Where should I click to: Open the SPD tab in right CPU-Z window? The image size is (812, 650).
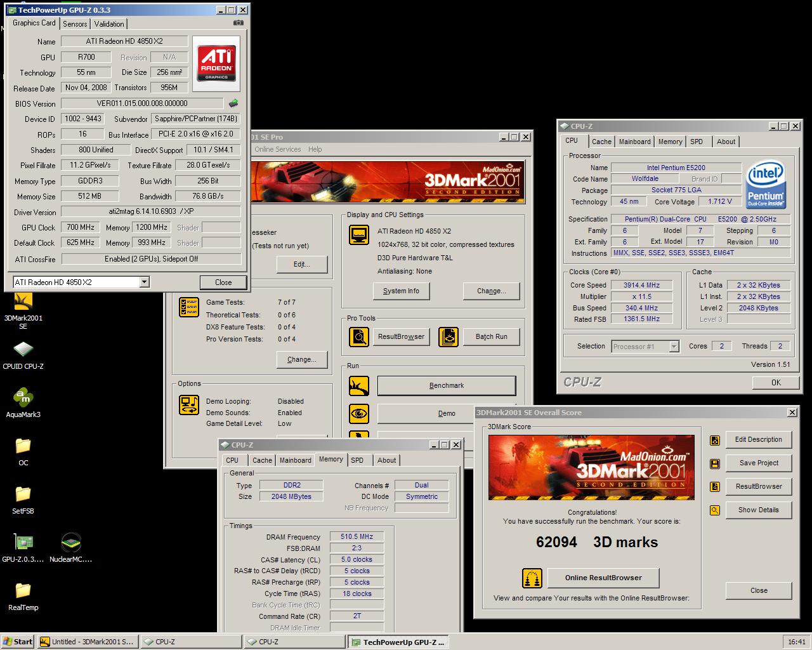(697, 142)
